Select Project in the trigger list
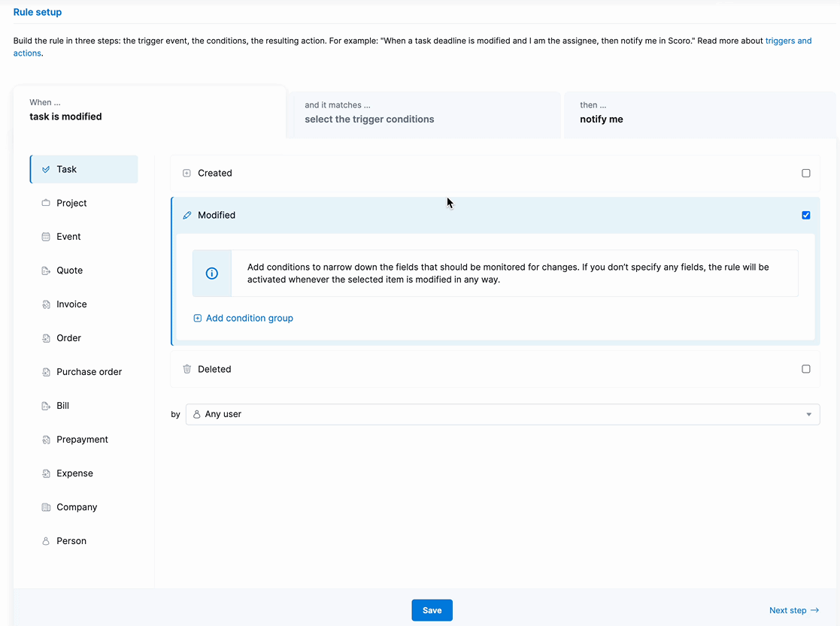The height and width of the screenshot is (626, 840). tap(83, 203)
